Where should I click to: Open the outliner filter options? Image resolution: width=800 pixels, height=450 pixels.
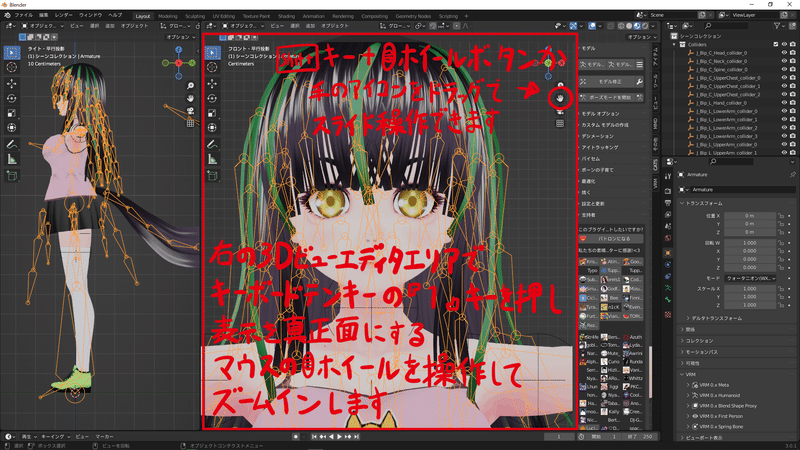[778, 26]
